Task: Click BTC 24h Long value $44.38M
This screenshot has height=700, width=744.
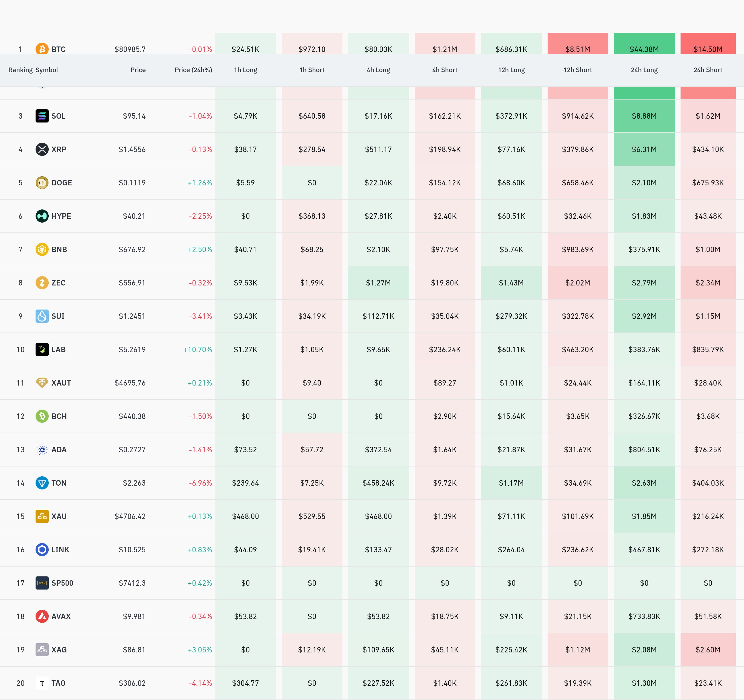Action: 644,49
